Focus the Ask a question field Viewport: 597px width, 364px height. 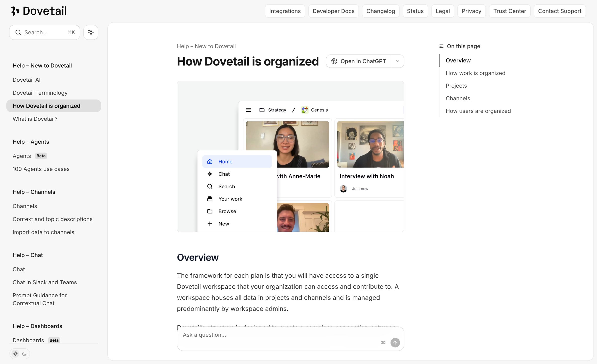tap(290, 339)
